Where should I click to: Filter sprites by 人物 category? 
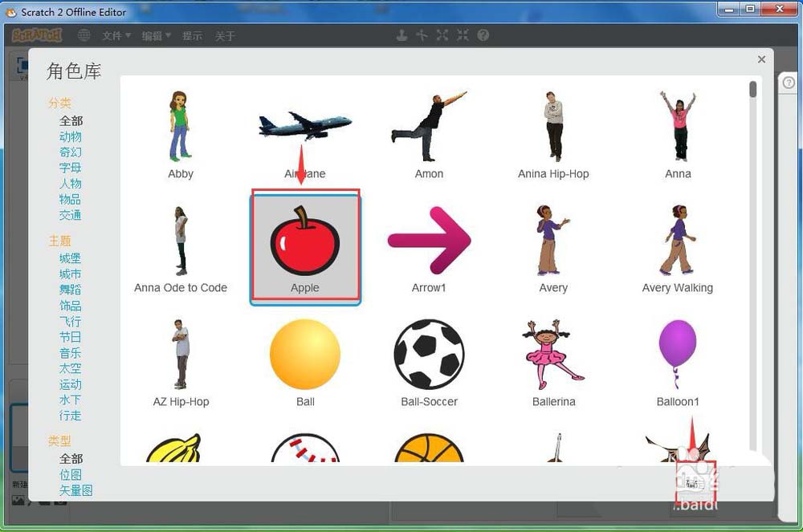coord(71,183)
